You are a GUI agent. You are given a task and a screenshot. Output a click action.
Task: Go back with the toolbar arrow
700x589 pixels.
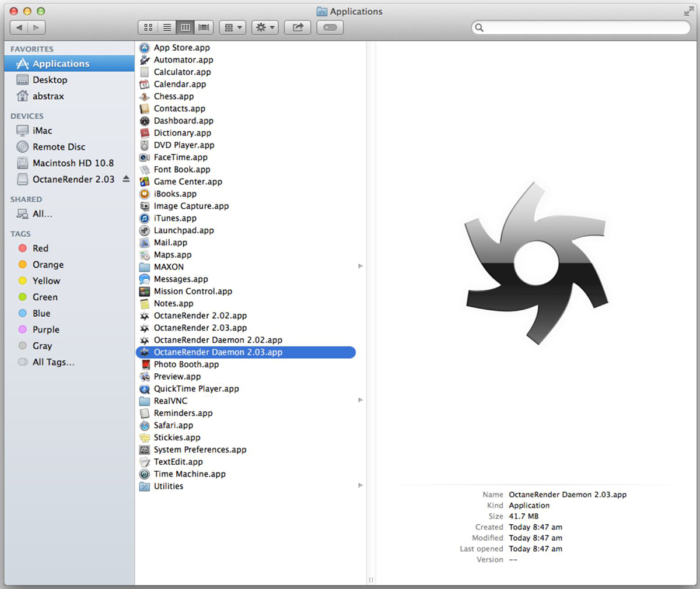pyautogui.click(x=19, y=27)
